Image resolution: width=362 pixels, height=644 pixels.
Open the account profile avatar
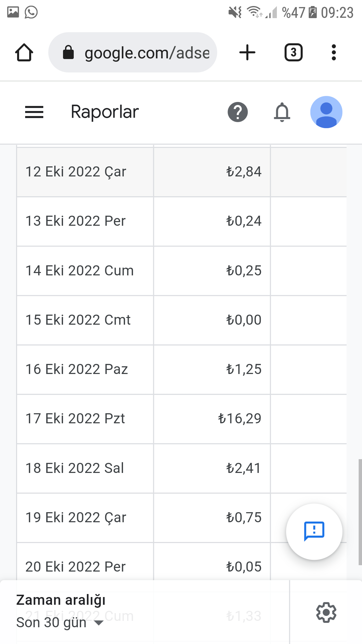coord(326,112)
